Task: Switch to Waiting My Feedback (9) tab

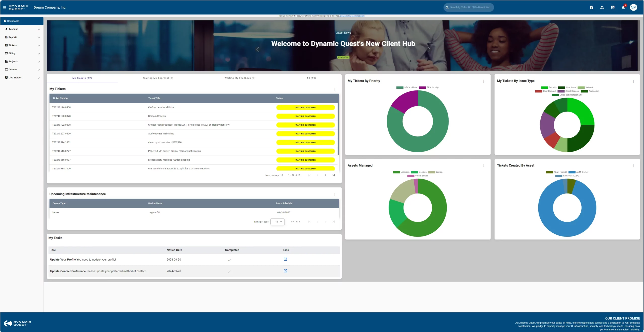Action: (x=240, y=78)
